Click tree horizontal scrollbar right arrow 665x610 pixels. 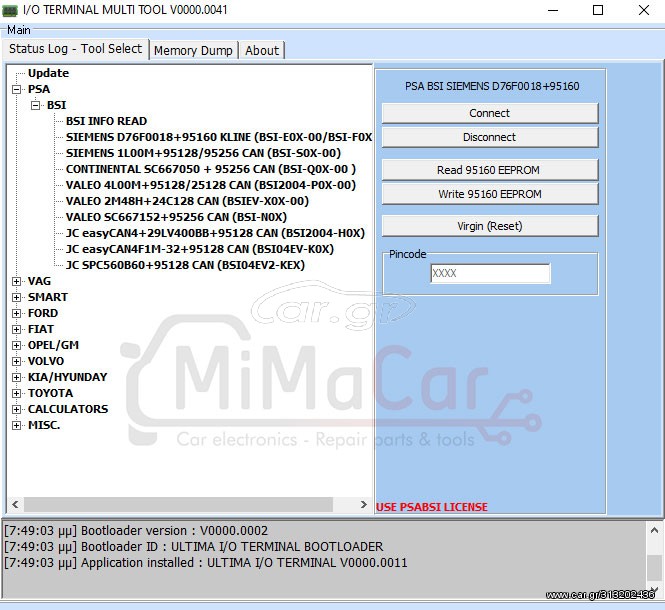point(363,504)
